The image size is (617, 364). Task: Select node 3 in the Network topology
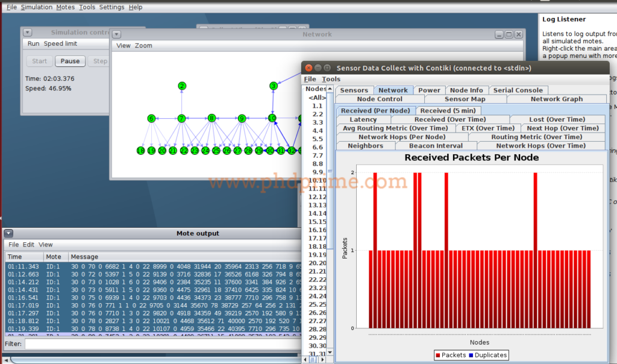(273, 86)
